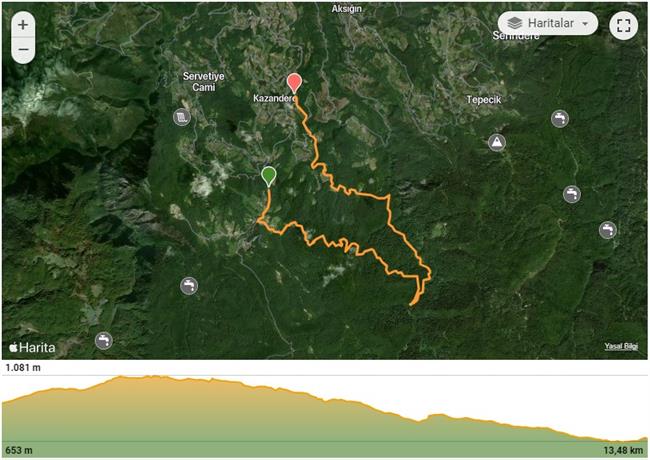
Task: Click the Haritalar layers stack icon
Action: [514, 23]
